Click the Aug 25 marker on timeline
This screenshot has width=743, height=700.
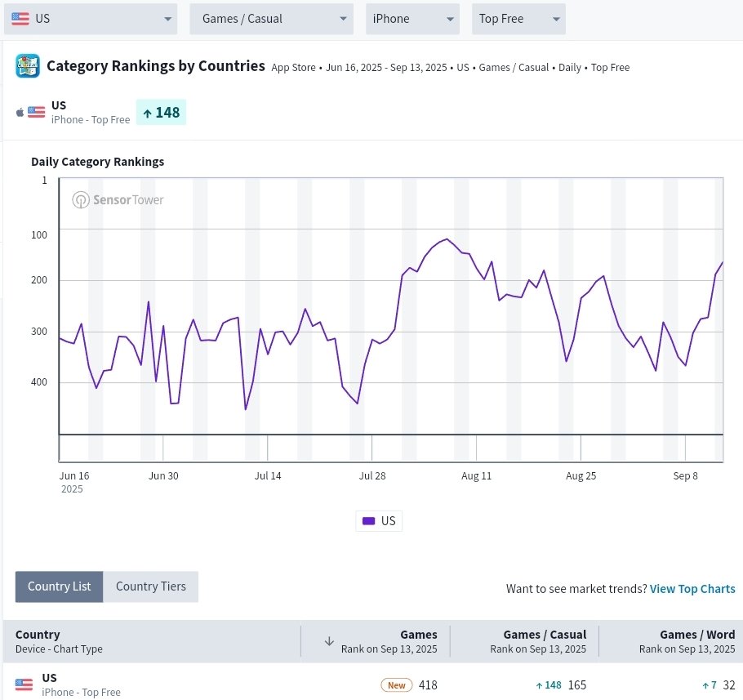(x=581, y=476)
